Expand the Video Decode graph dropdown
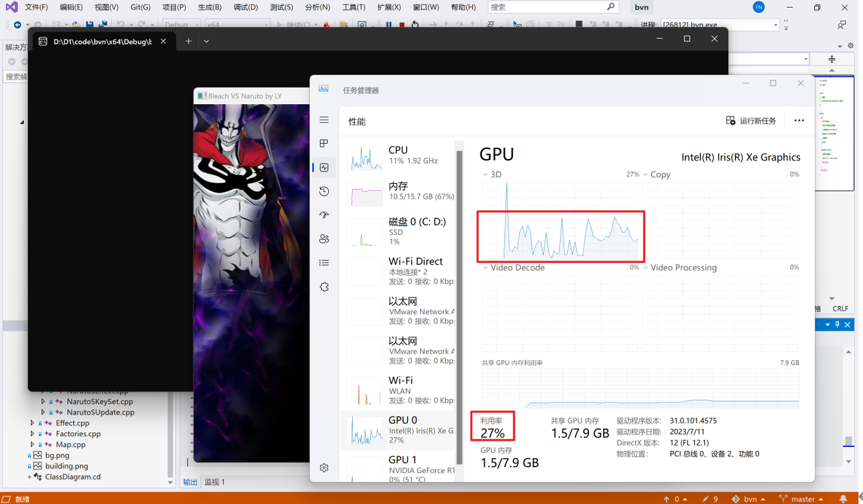The width and height of the screenshot is (863, 504). coord(485,268)
